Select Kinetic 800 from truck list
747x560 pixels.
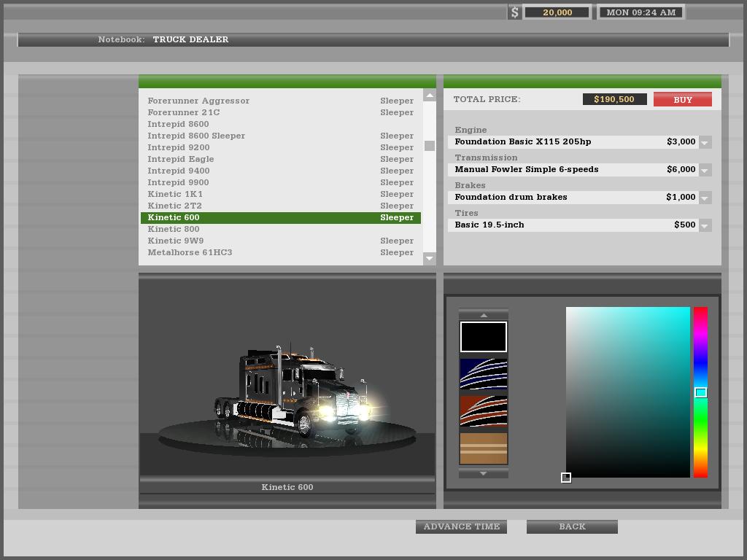[174, 229]
